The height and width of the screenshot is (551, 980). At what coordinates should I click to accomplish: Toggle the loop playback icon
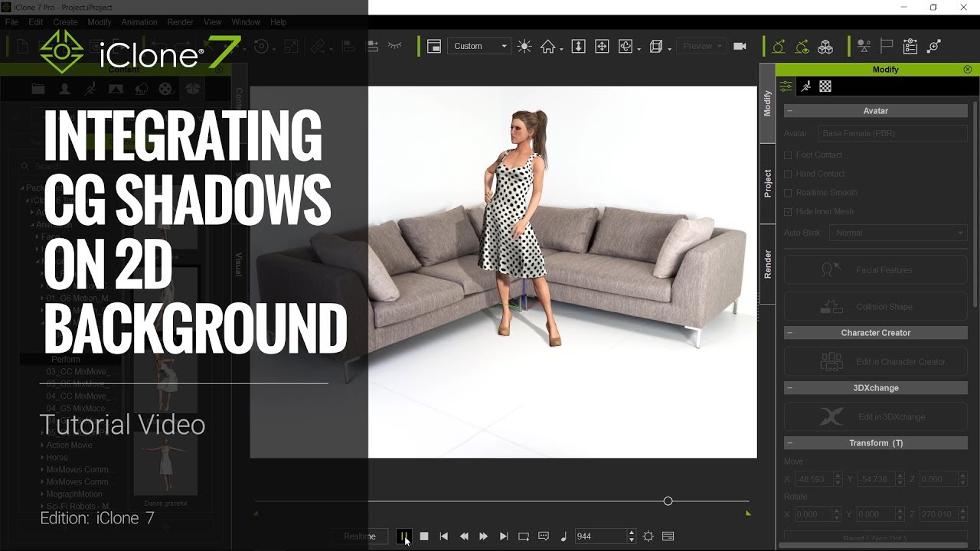pyautogui.click(x=524, y=536)
